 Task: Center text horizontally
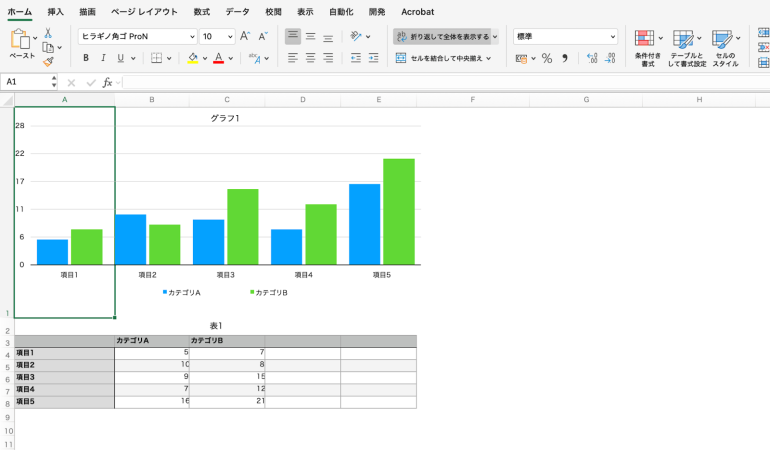310,58
